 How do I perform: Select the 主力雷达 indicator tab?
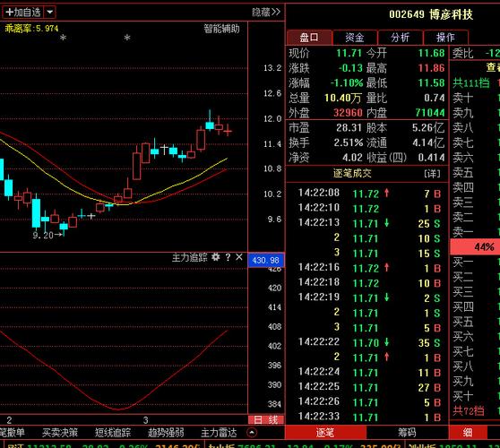(x=219, y=433)
